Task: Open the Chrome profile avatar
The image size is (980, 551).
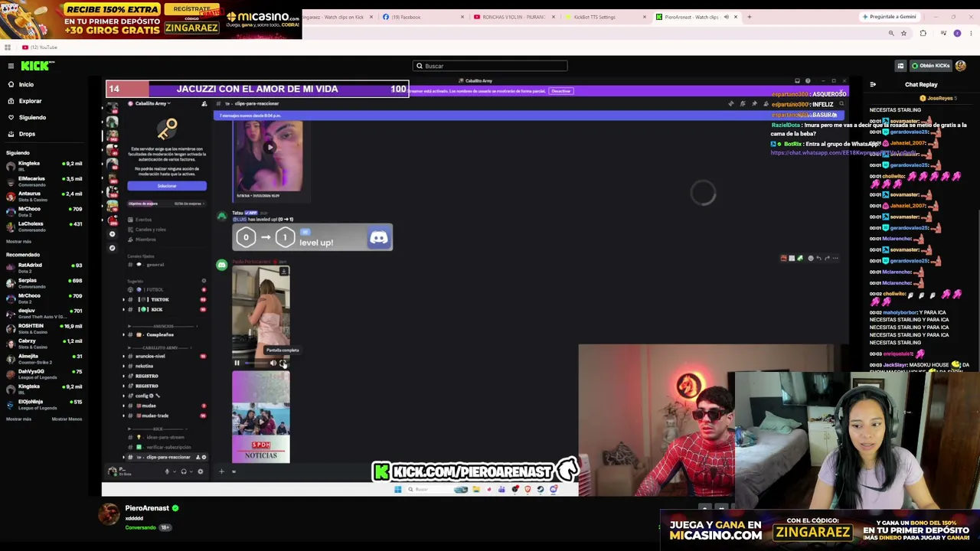Action: [x=957, y=33]
